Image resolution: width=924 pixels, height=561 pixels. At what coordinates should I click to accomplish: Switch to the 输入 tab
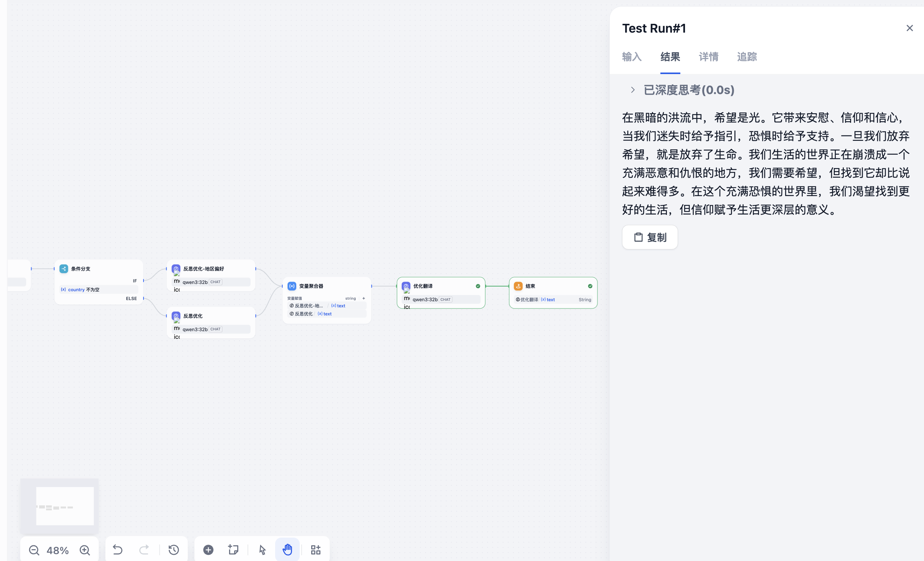click(632, 57)
